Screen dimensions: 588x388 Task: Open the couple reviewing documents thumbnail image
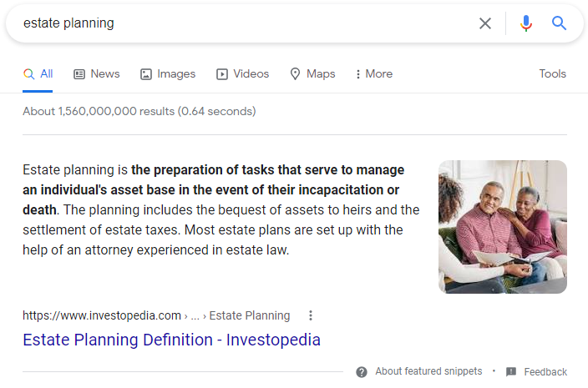tap(503, 227)
